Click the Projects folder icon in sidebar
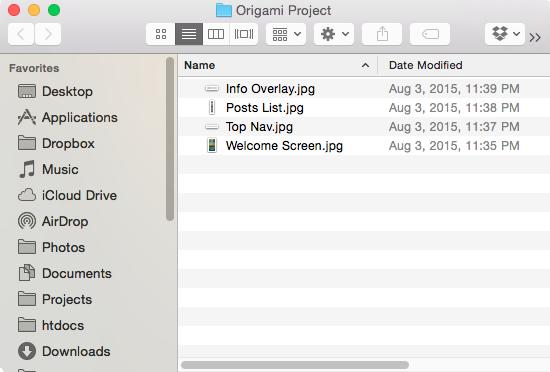Image resolution: width=550 pixels, height=372 pixels. pyautogui.click(x=27, y=299)
